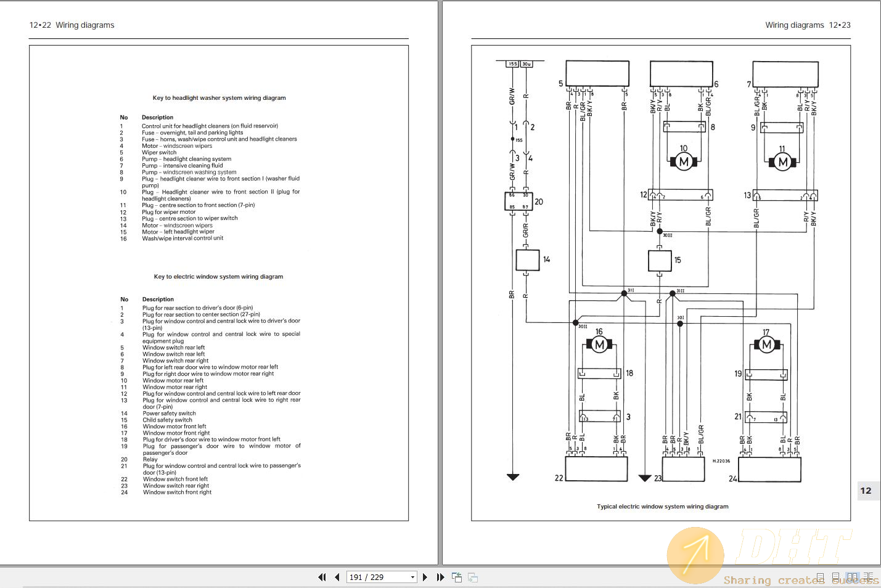Viewport: 881px width, 588px height.
Task: Click 'Window motor rear right' entry
Action: click(175, 387)
